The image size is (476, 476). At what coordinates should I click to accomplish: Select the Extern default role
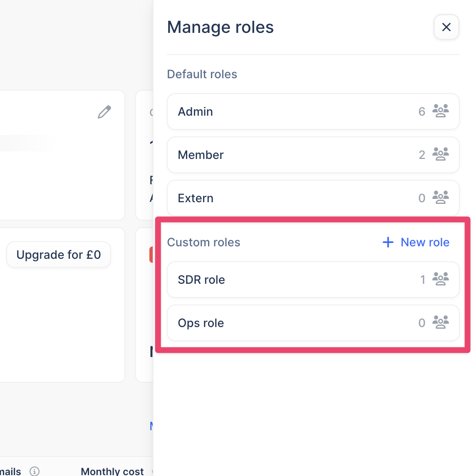coord(291,198)
